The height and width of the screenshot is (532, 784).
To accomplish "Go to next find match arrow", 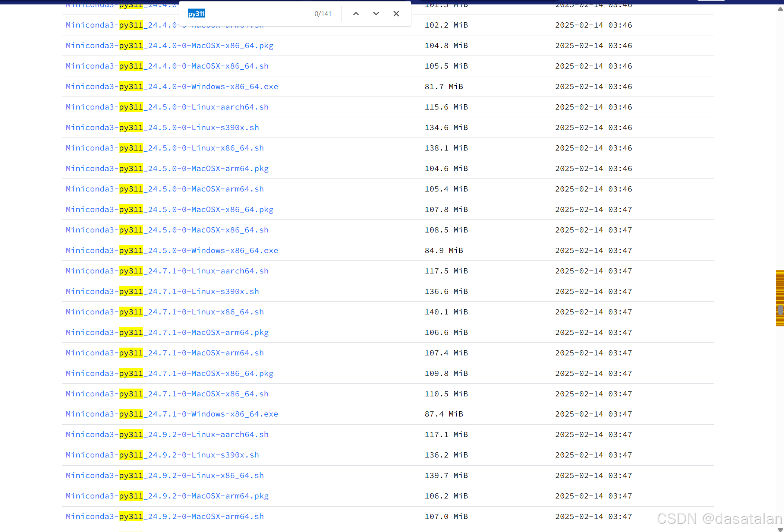I will point(376,14).
